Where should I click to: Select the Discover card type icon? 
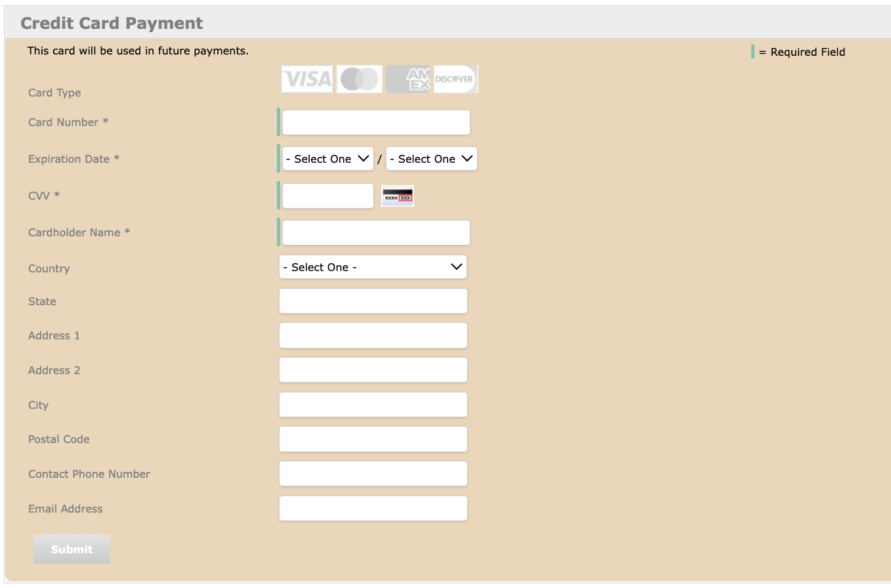pyautogui.click(x=455, y=79)
